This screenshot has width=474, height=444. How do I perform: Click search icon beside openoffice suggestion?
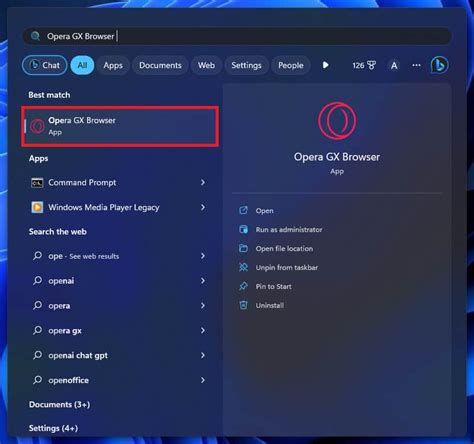click(37, 380)
